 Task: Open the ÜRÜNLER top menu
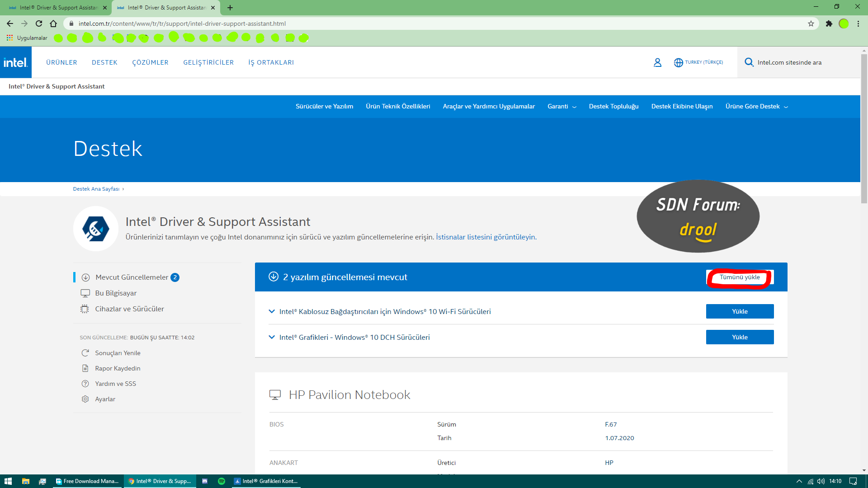pos(61,62)
